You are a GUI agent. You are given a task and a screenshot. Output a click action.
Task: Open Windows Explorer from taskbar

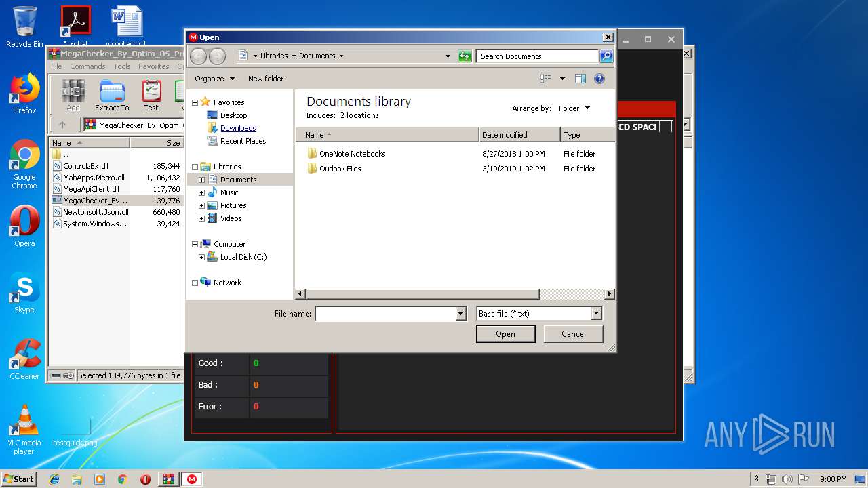pyautogui.click(x=77, y=479)
